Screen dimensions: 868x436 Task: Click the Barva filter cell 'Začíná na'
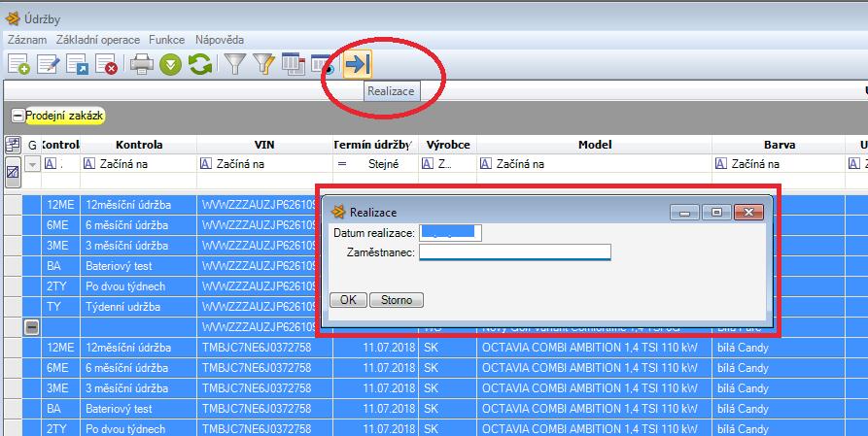click(x=779, y=164)
